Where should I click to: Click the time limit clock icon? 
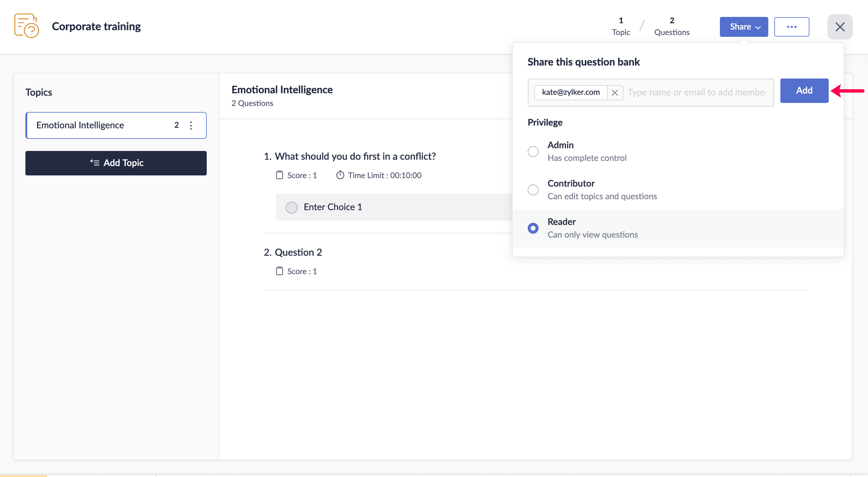coord(340,175)
